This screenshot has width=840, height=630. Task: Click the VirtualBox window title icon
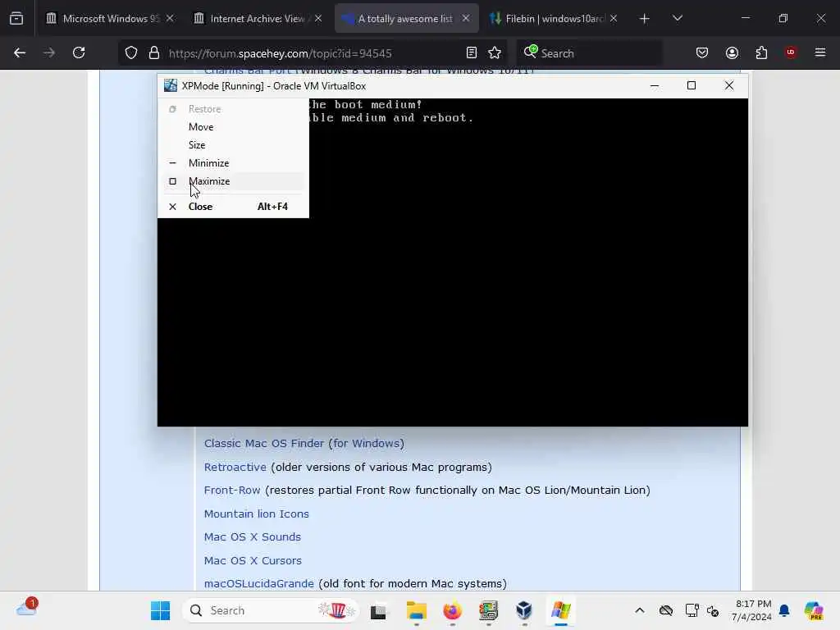pyautogui.click(x=171, y=85)
